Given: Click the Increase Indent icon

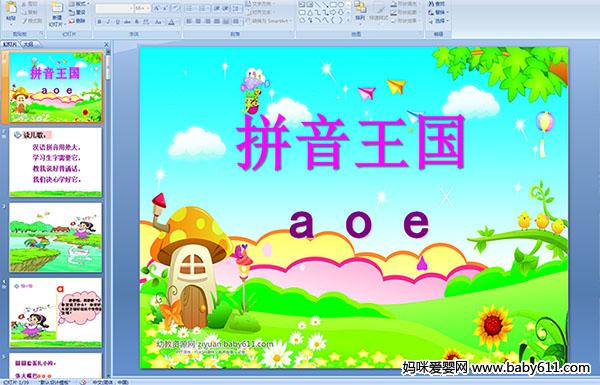Looking at the screenshot, I should [226, 8].
